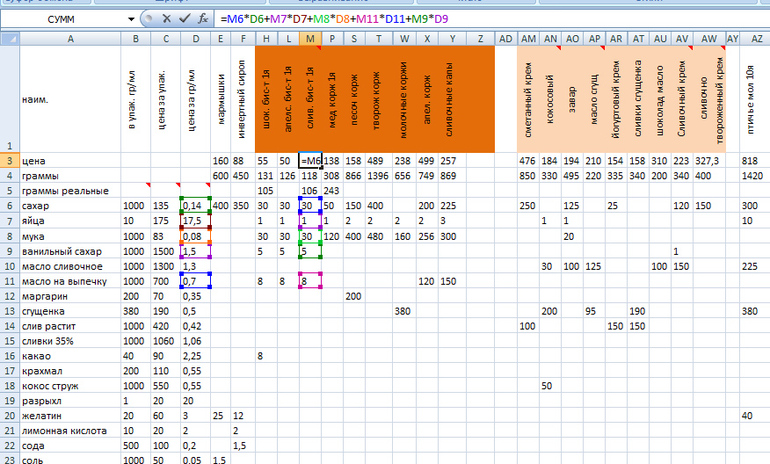Click the green-outlined cell with 0,14
Image resolution: width=770 pixels, height=464 pixels.
194,205
